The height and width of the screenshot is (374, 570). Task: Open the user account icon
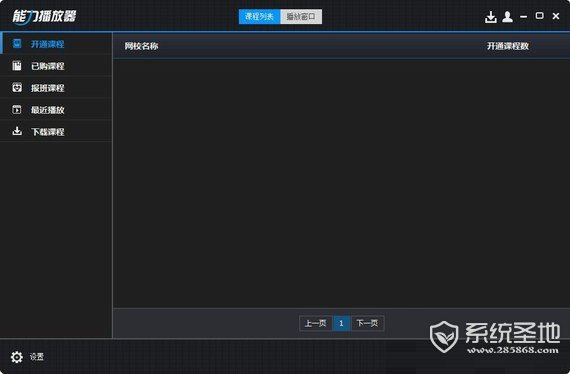[507, 17]
